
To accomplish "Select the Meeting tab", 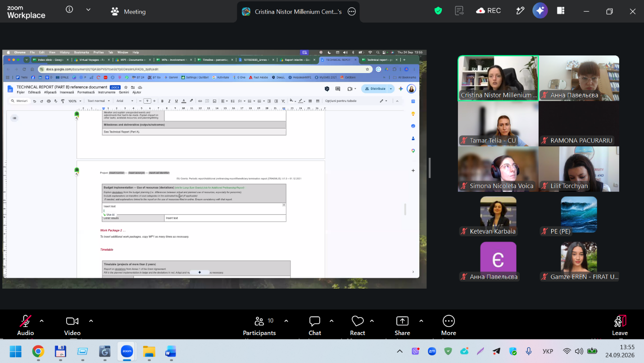I will point(128,12).
